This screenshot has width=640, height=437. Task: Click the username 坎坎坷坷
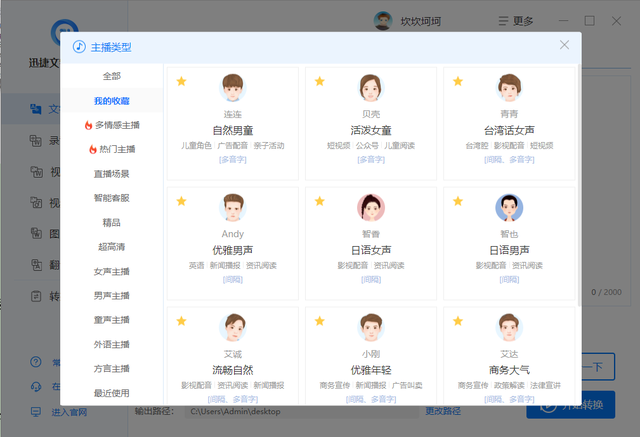click(420, 21)
